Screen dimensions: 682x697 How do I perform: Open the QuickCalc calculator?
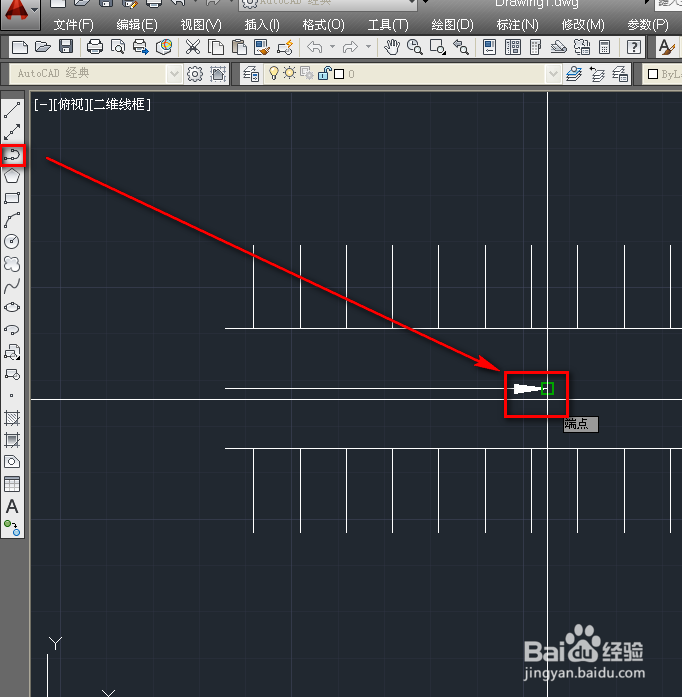click(604, 47)
